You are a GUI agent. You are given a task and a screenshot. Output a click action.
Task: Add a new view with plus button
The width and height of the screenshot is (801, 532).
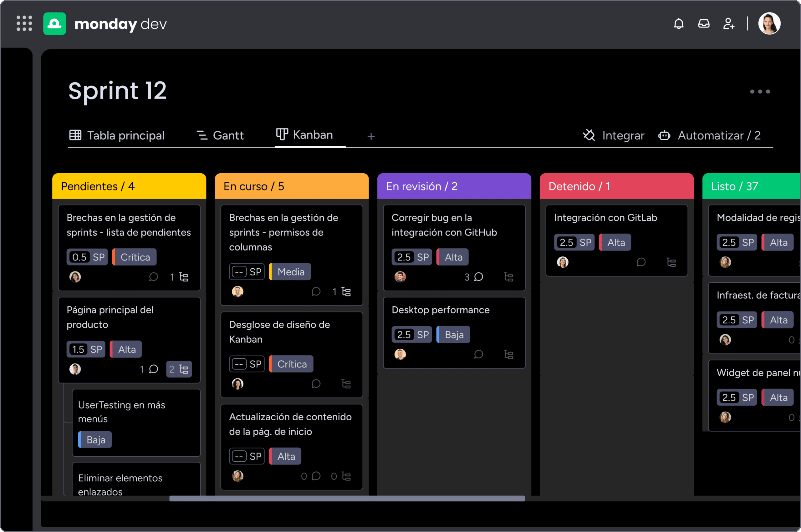(371, 136)
